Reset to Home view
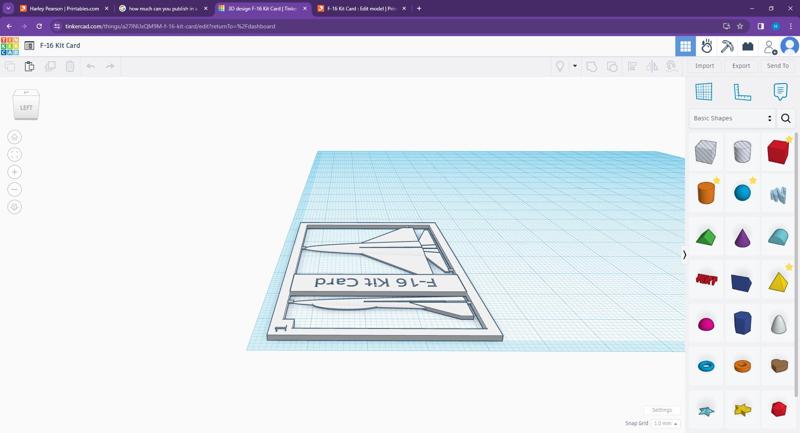Screen dimensions: 800x433 coord(14,137)
